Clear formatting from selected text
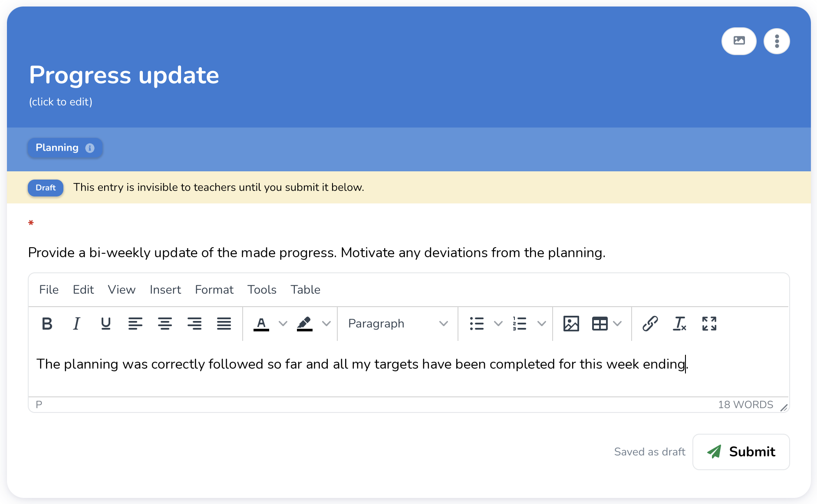 click(x=679, y=324)
